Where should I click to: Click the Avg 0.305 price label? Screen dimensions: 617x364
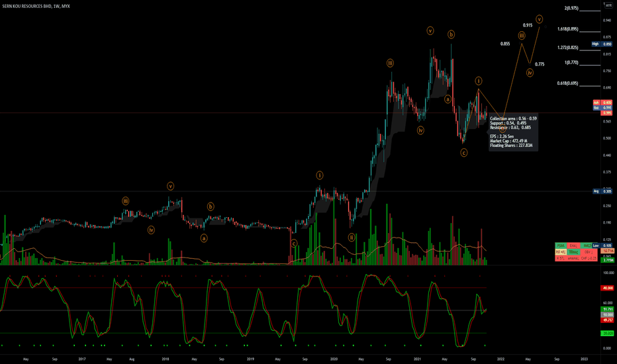coord(603,191)
